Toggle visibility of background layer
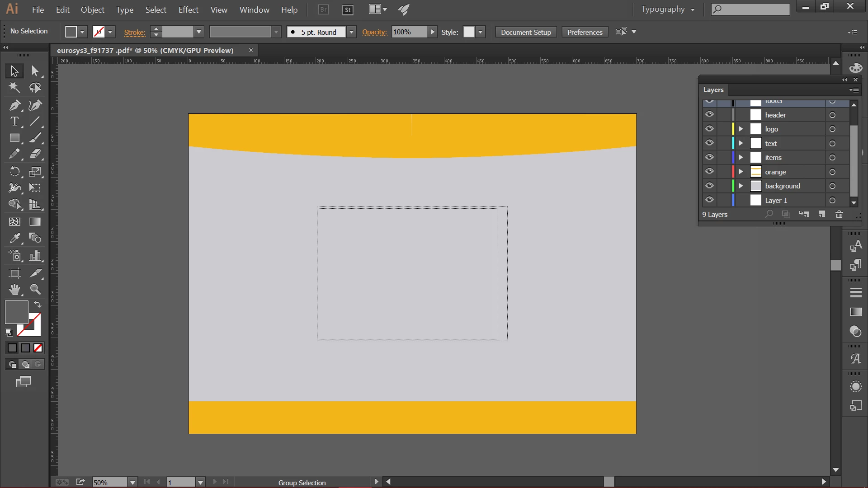Image resolution: width=868 pixels, height=488 pixels. click(709, 186)
